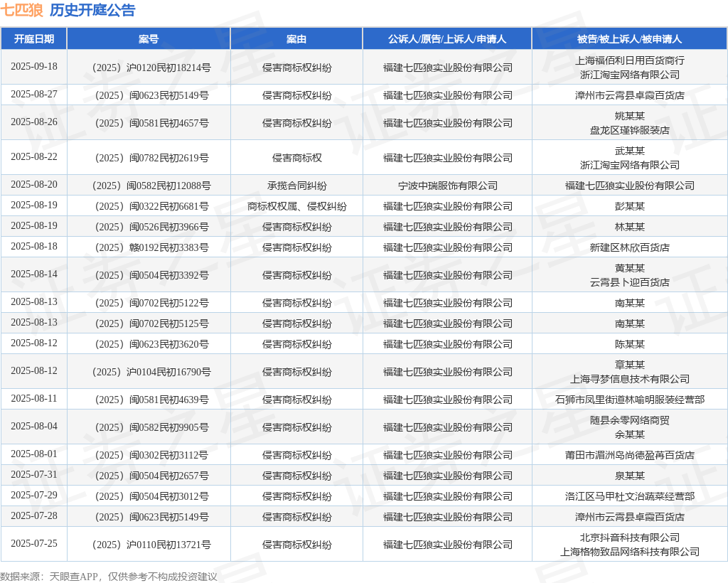
Task: Click the 七匹狼 title text
Action: click(x=22, y=10)
